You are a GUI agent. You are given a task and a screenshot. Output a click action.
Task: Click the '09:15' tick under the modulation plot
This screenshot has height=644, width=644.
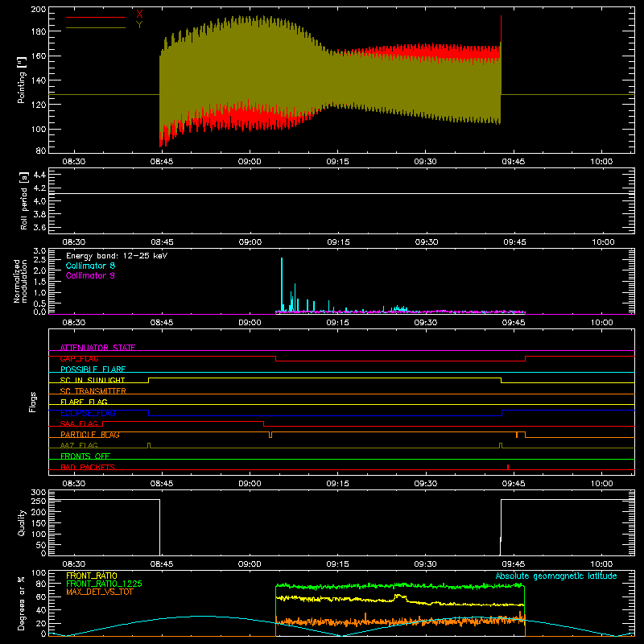[338, 323]
